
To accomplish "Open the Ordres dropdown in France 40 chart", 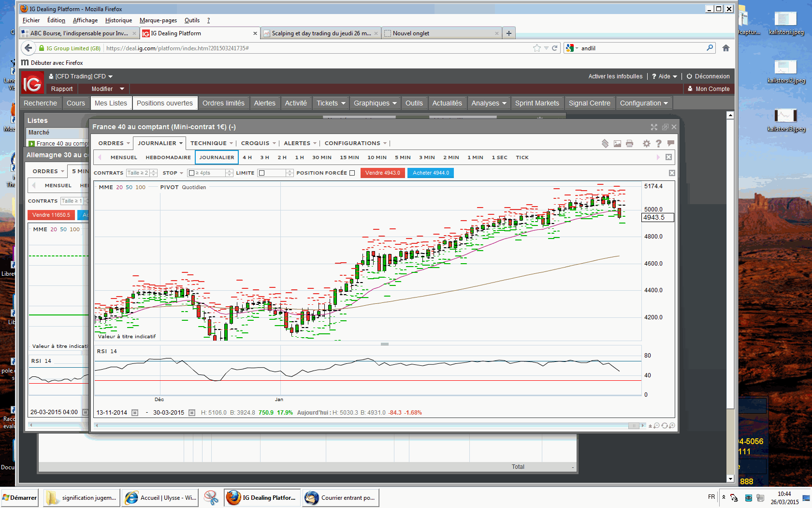I will [114, 143].
